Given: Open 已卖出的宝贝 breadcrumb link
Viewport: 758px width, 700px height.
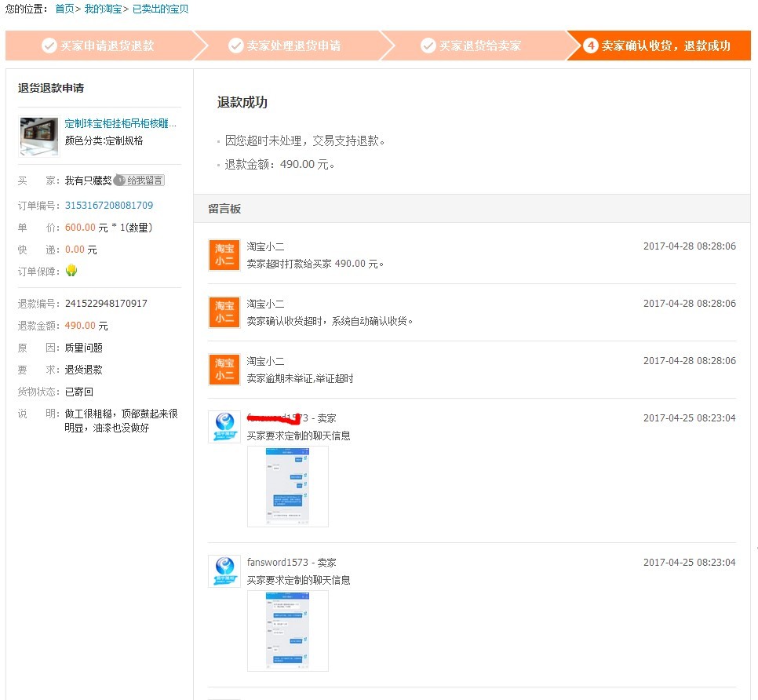Looking at the screenshot, I should pos(161,9).
